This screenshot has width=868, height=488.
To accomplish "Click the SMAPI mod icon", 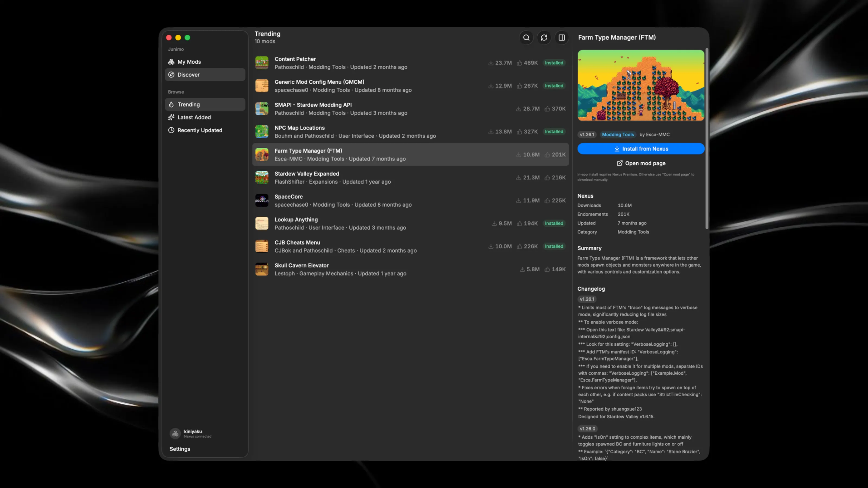I will click(262, 109).
